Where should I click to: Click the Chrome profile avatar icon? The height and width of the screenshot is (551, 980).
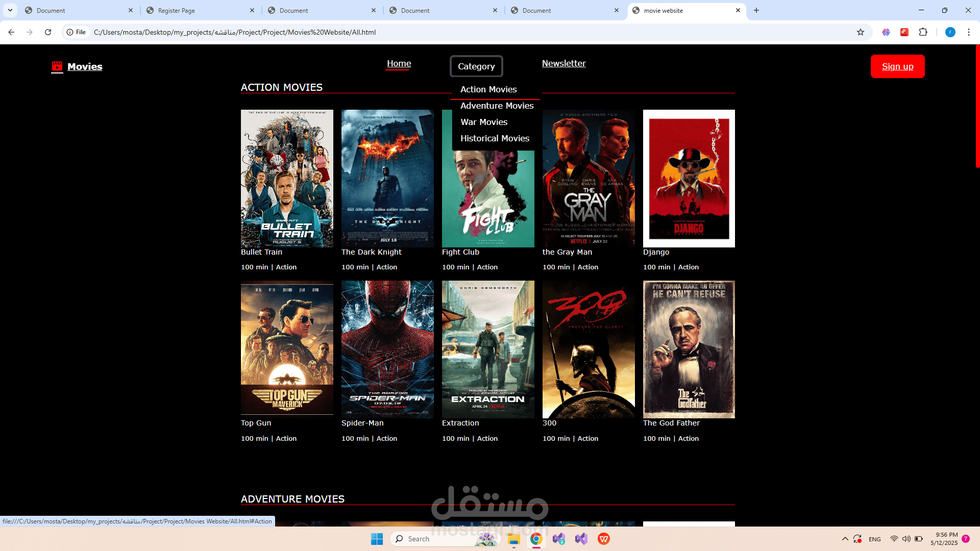click(950, 32)
